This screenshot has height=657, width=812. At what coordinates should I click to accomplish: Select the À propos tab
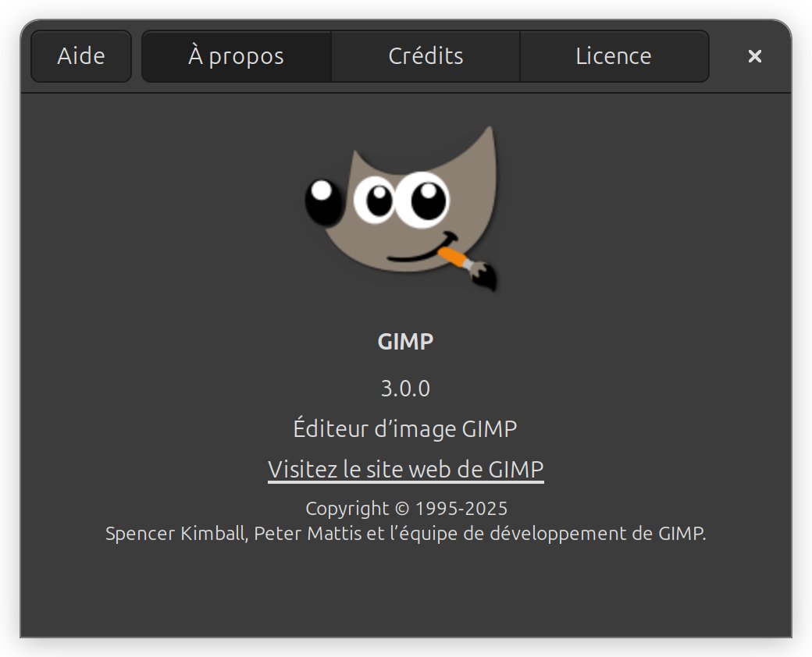pos(236,56)
